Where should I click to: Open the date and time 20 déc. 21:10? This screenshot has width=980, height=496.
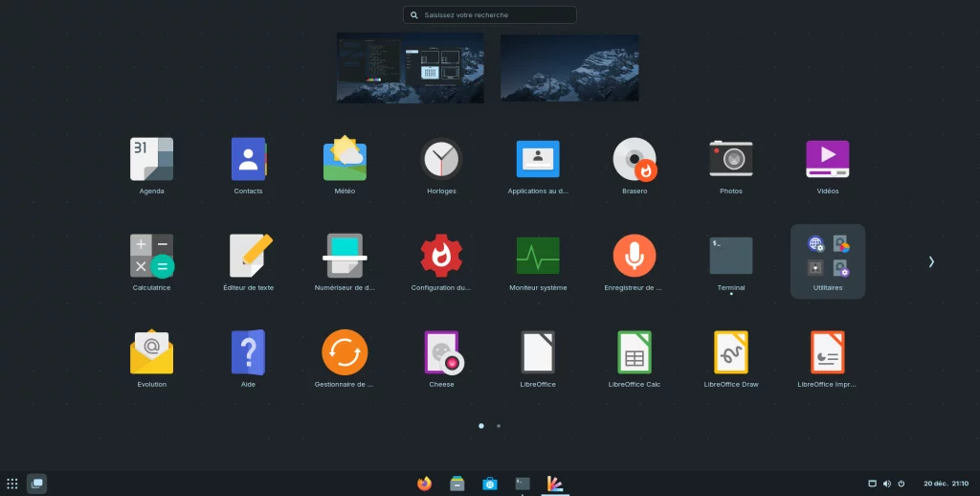coord(946,484)
